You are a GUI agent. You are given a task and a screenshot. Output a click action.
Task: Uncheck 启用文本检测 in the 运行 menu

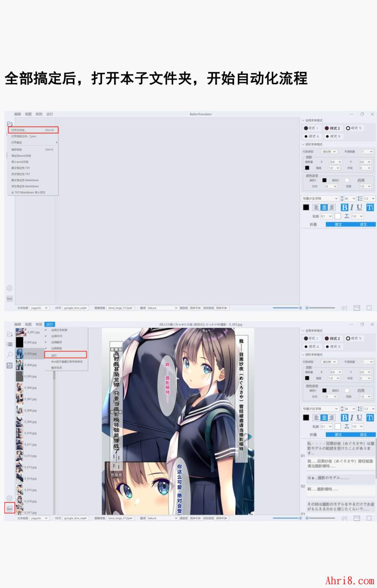click(x=59, y=330)
